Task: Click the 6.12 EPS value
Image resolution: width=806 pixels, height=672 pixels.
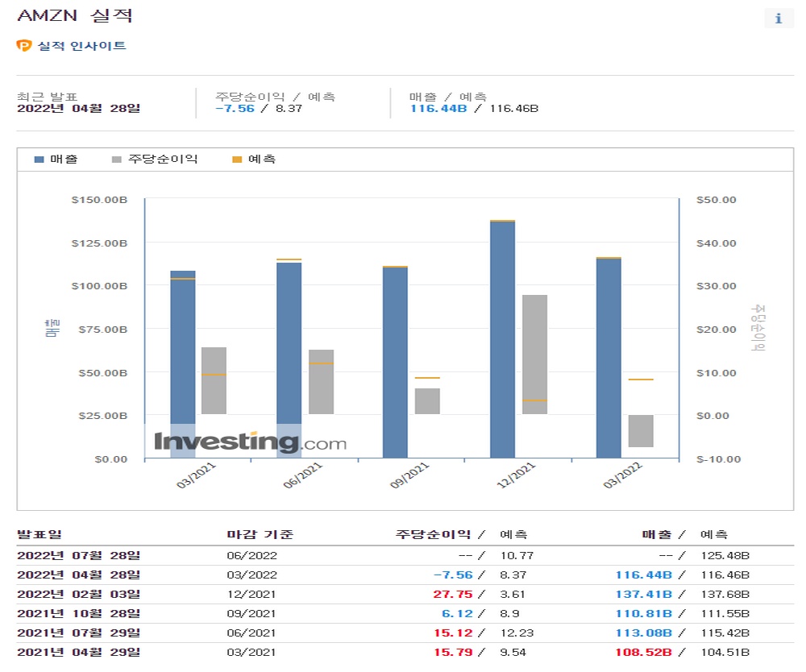Action: [458, 613]
